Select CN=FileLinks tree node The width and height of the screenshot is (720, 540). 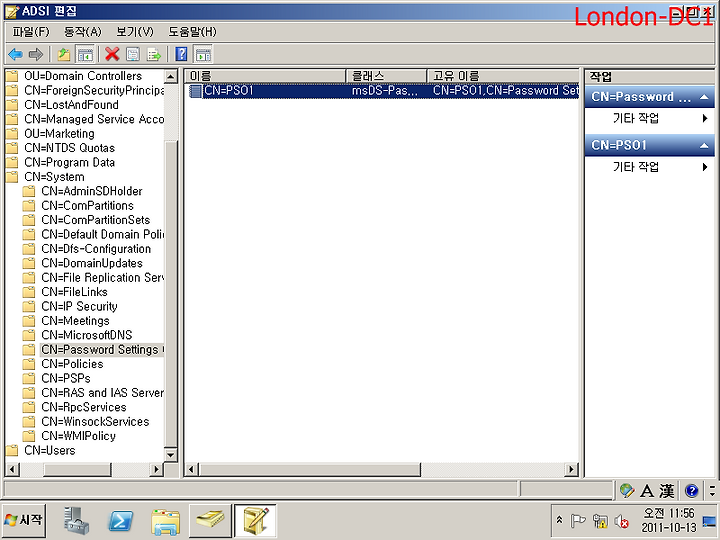74,292
